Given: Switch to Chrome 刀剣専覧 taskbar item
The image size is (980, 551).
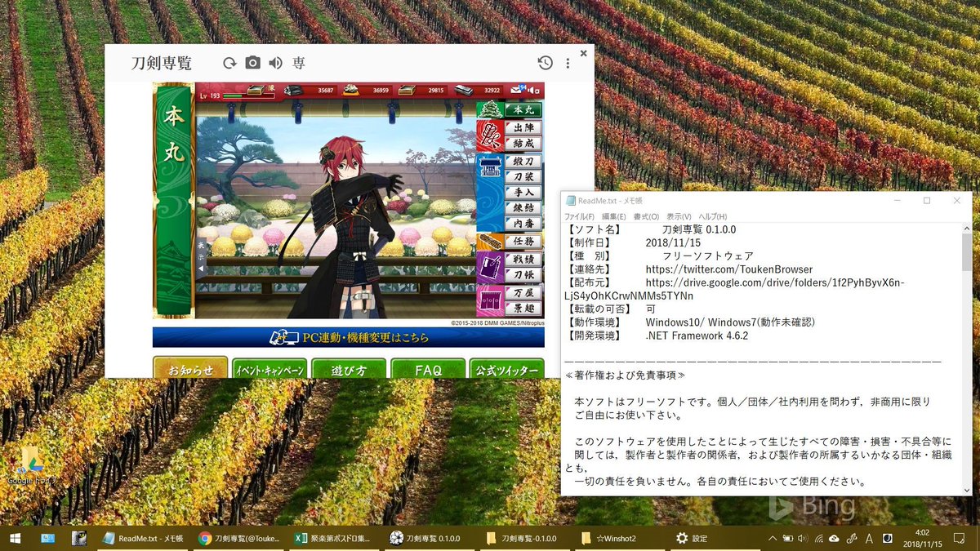Looking at the screenshot, I should pos(240,538).
